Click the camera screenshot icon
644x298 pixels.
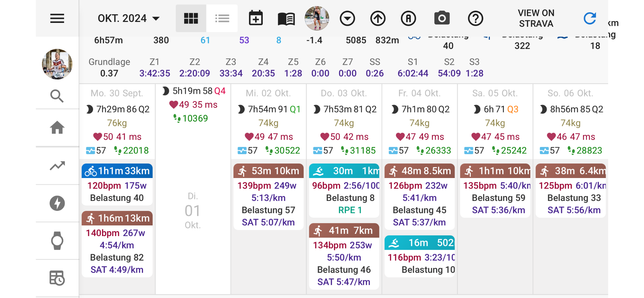(x=442, y=18)
